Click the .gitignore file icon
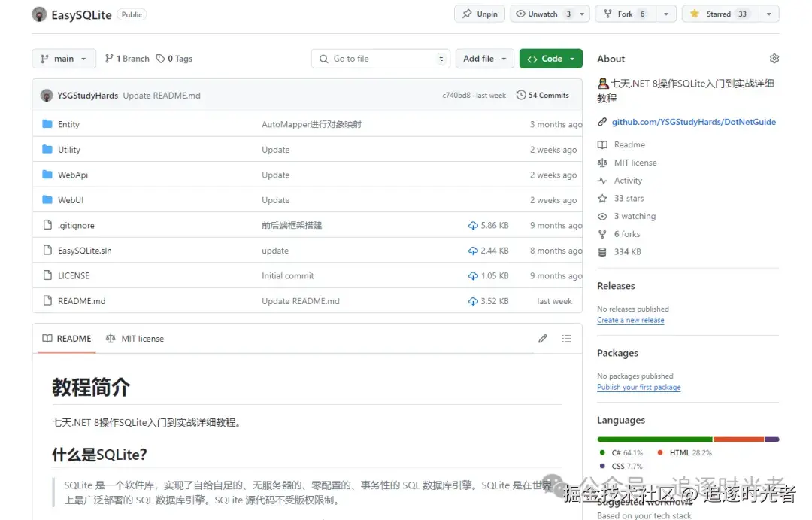 coord(47,225)
